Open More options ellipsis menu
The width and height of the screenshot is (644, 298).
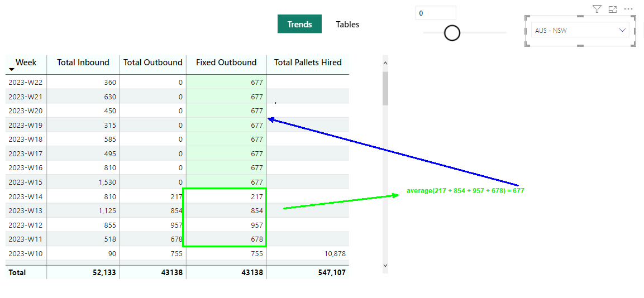click(x=628, y=8)
